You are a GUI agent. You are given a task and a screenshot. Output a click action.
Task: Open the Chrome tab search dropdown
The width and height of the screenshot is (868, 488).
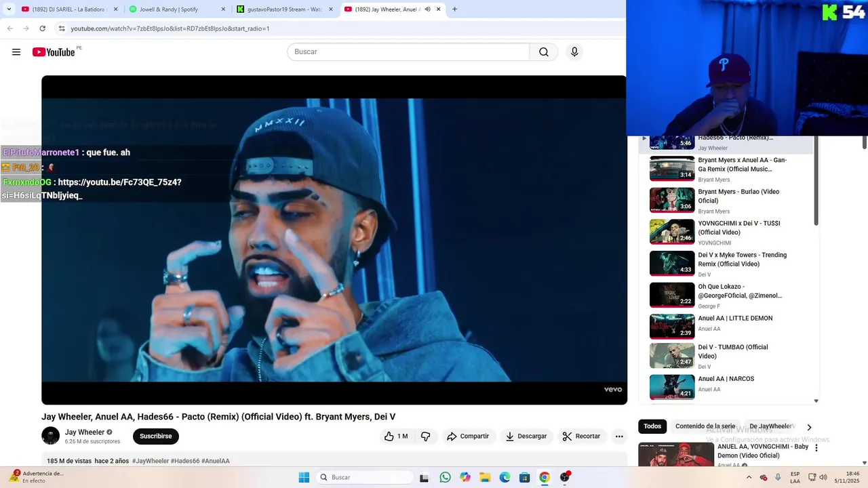click(9, 9)
